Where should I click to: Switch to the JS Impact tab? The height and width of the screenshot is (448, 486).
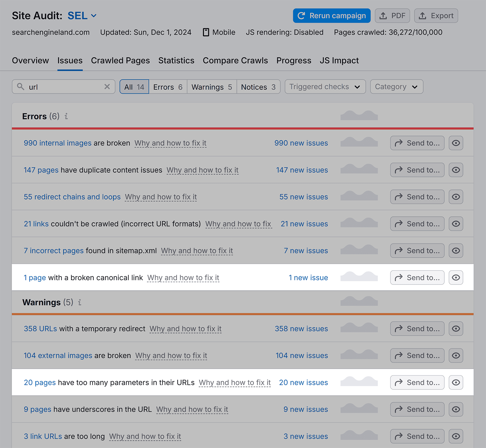(x=339, y=61)
